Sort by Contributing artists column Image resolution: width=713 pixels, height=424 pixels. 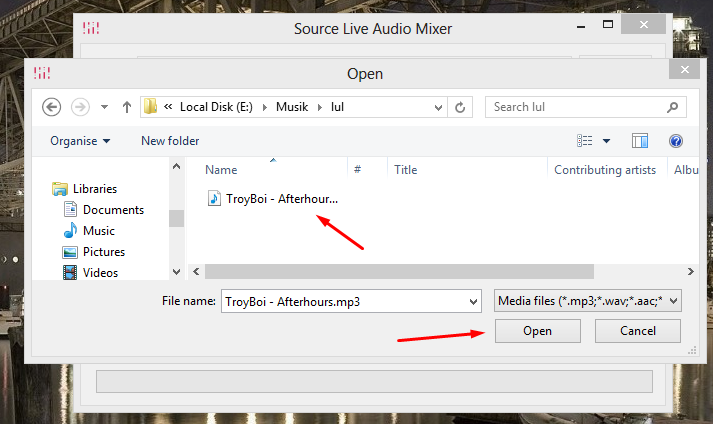pos(605,170)
